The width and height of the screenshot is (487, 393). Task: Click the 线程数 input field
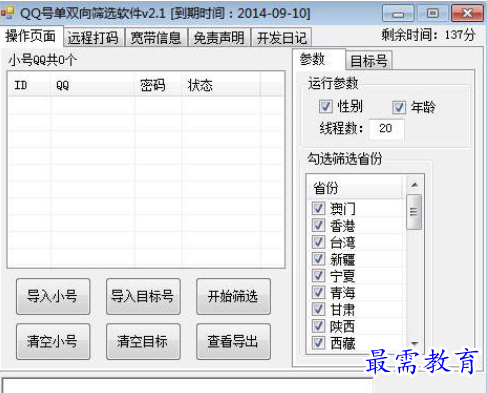pos(387,128)
